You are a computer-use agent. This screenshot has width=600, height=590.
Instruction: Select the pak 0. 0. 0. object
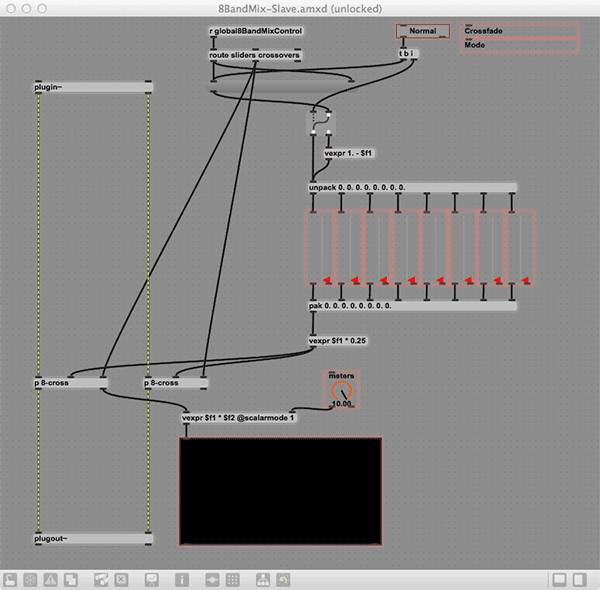pyautogui.click(x=412, y=306)
